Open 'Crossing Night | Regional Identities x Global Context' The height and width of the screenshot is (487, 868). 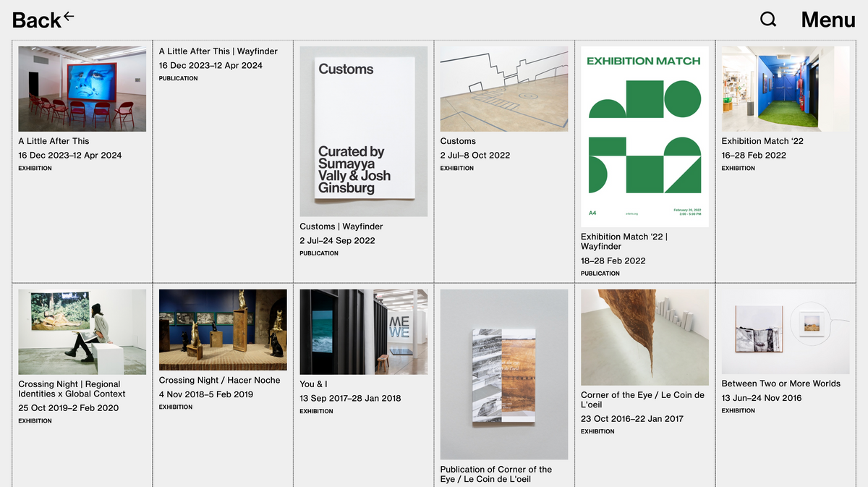pyautogui.click(x=72, y=389)
